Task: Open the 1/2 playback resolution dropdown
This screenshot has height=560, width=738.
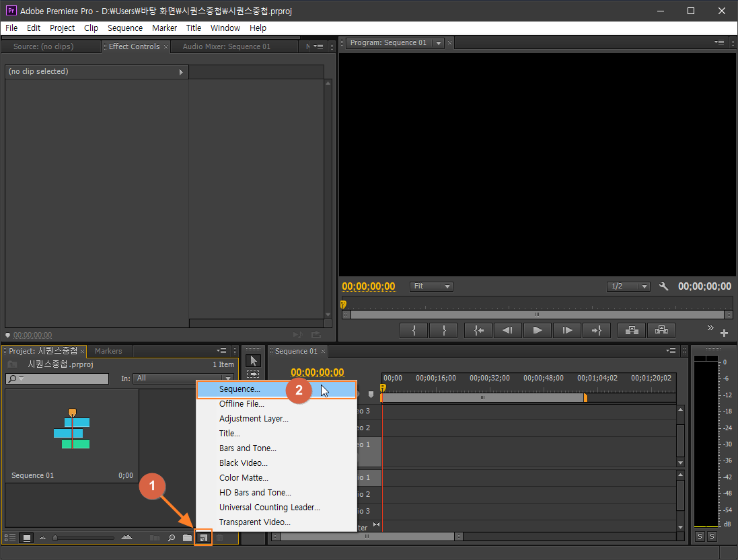Action: (x=628, y=286)
